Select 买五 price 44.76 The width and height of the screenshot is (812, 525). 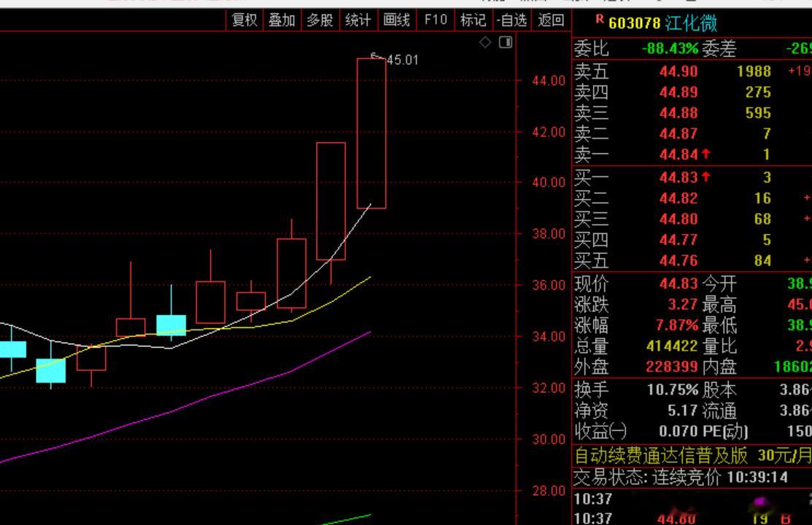coord(678,260)
